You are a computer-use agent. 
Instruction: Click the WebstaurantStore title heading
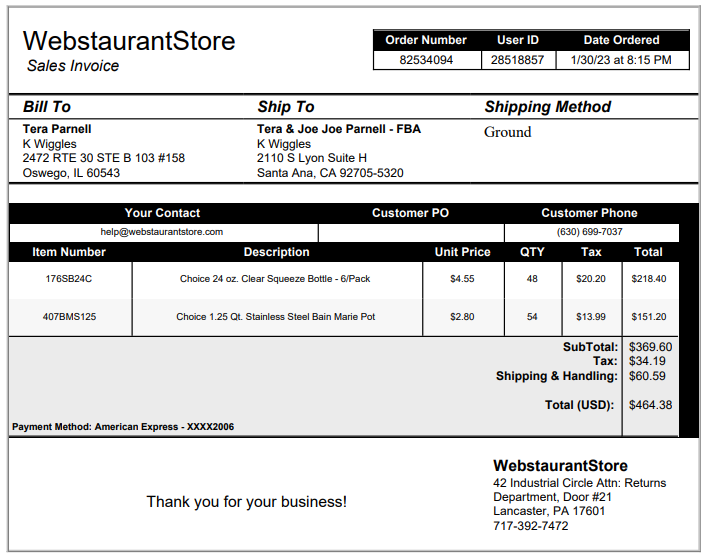point(129,41)
